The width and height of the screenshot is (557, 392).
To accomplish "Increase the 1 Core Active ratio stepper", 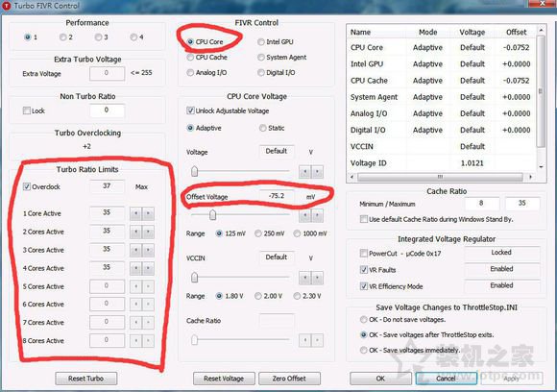I will 148,213.
